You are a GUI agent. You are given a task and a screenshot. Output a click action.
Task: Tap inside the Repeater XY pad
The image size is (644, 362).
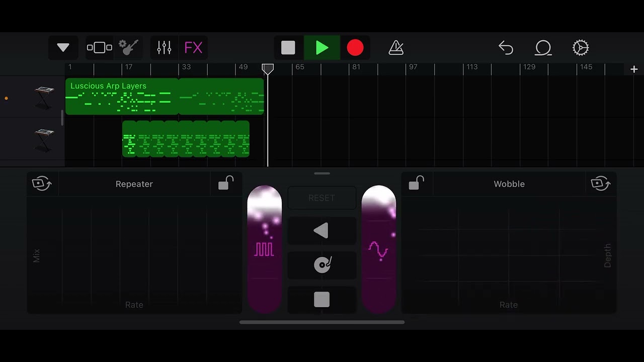click(x=134, y=254)
